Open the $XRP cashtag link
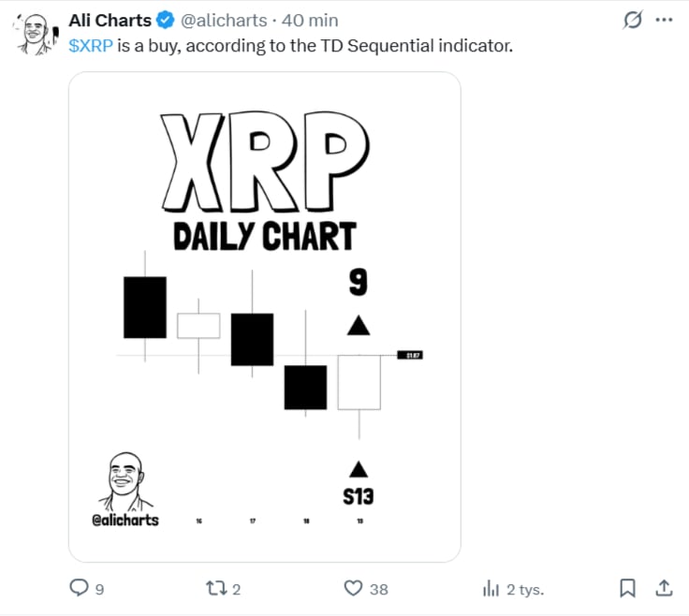Viewport: 689px width, 616px height. (91, 46)
